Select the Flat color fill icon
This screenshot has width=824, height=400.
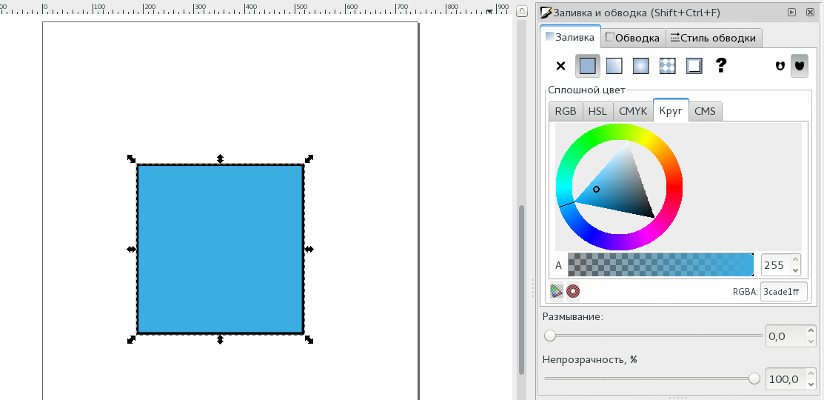click(x=588, y=66)
